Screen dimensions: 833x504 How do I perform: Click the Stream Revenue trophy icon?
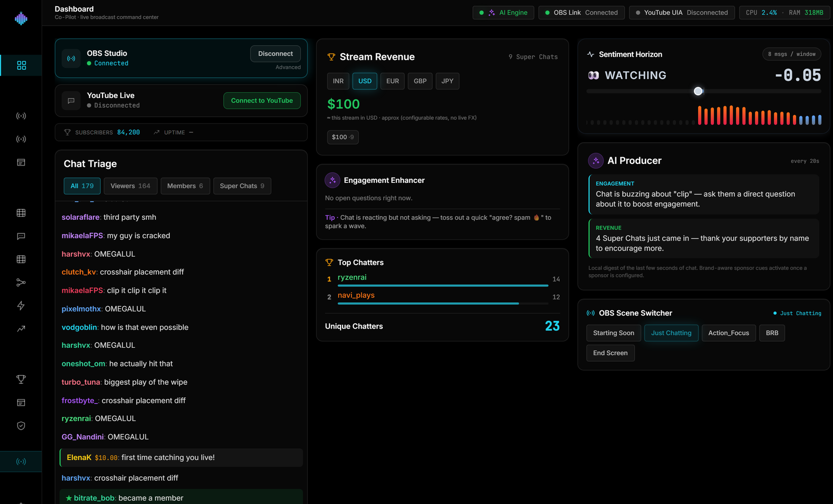[331, 57]
